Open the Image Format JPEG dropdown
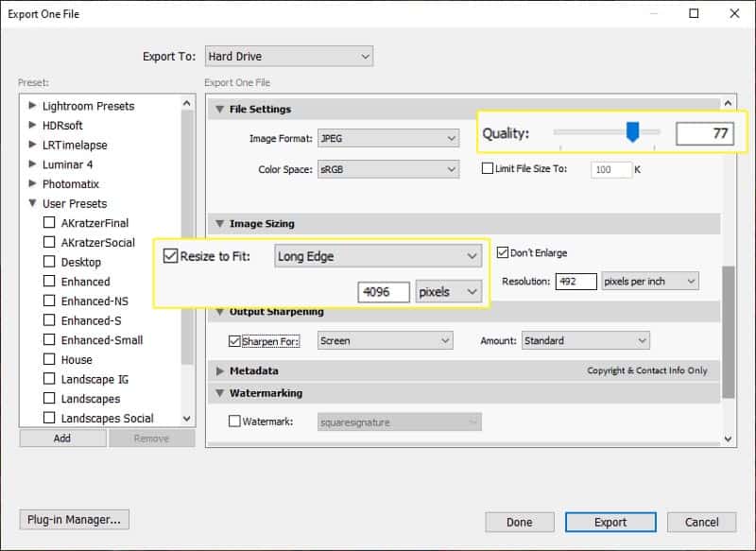The height and width of the screenshot is (551, 756). click(388, 138)
